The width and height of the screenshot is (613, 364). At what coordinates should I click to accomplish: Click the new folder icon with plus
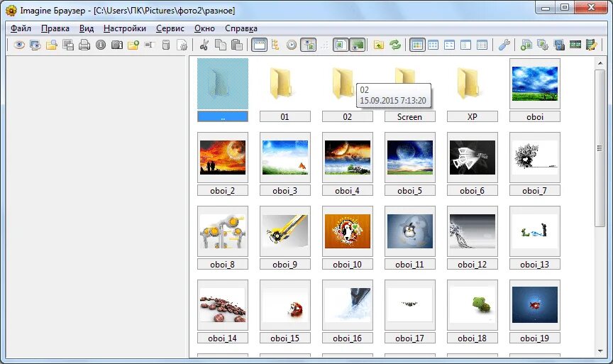133,45
